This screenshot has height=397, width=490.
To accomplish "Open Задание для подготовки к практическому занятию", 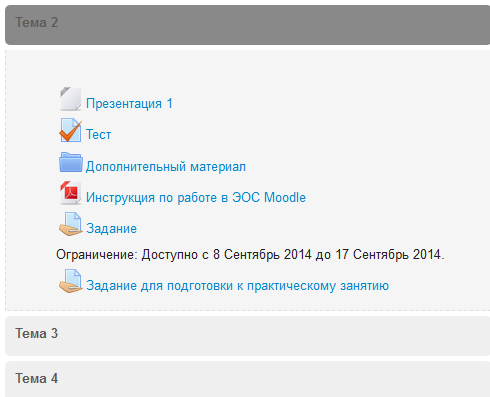I will tap(237, 286).
